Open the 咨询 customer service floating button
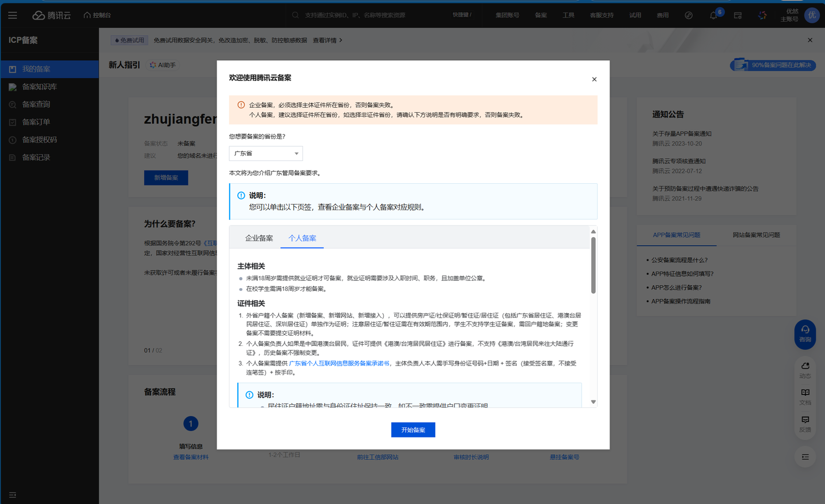The image size is (825, 504). (805, 334)
